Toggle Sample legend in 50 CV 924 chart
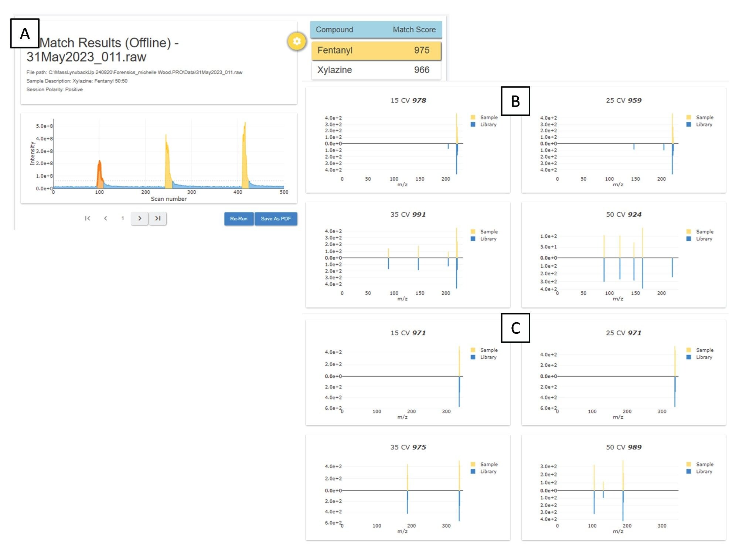 click(700, 232)
